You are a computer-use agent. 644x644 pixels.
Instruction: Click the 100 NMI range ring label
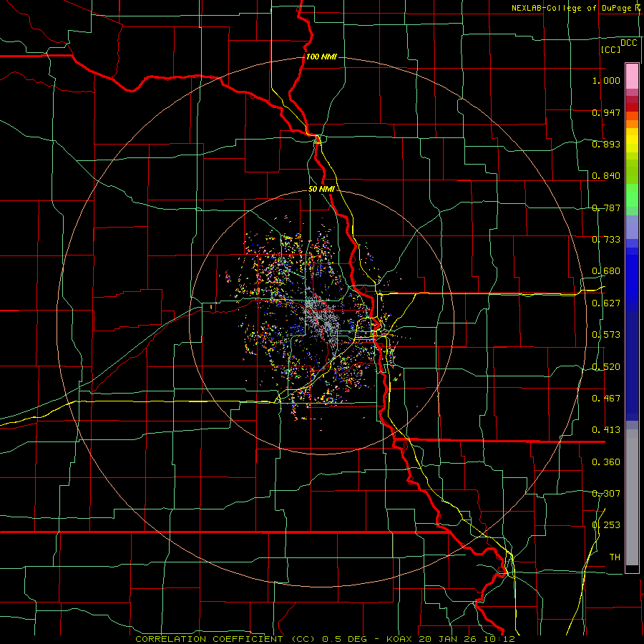pos(321,57)
